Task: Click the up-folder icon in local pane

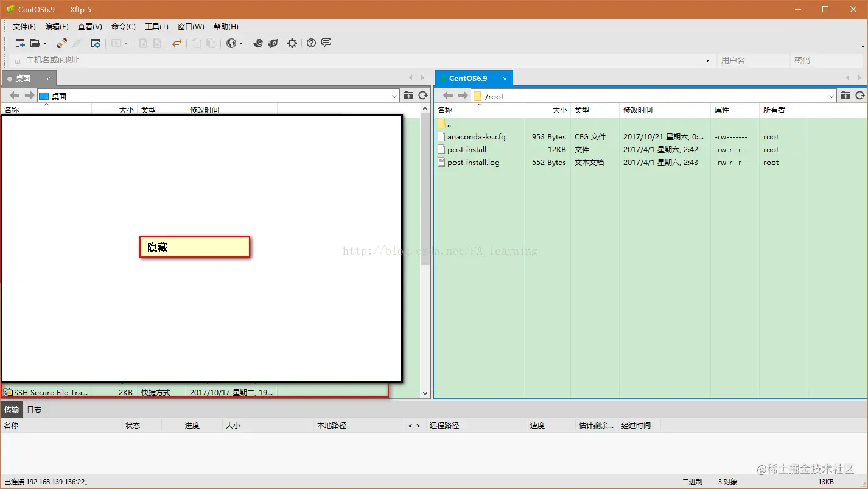Action: pos(408,96)
